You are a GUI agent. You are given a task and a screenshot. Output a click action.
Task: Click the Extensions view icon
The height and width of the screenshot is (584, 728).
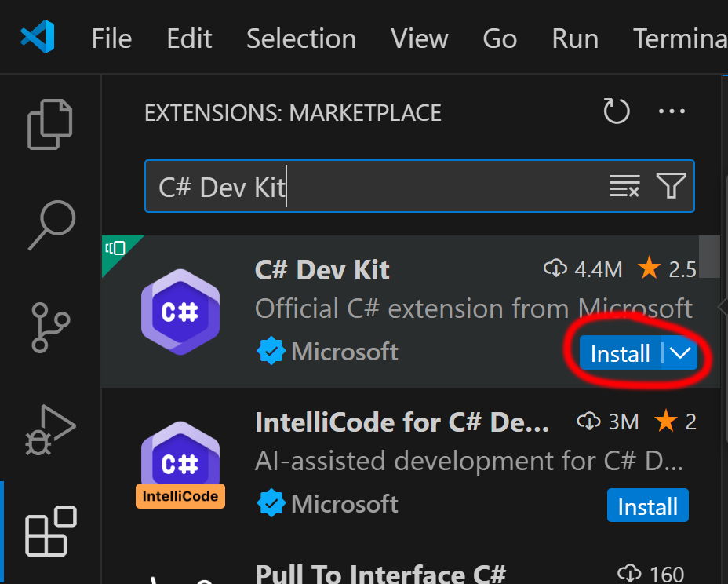click(51, 531)
